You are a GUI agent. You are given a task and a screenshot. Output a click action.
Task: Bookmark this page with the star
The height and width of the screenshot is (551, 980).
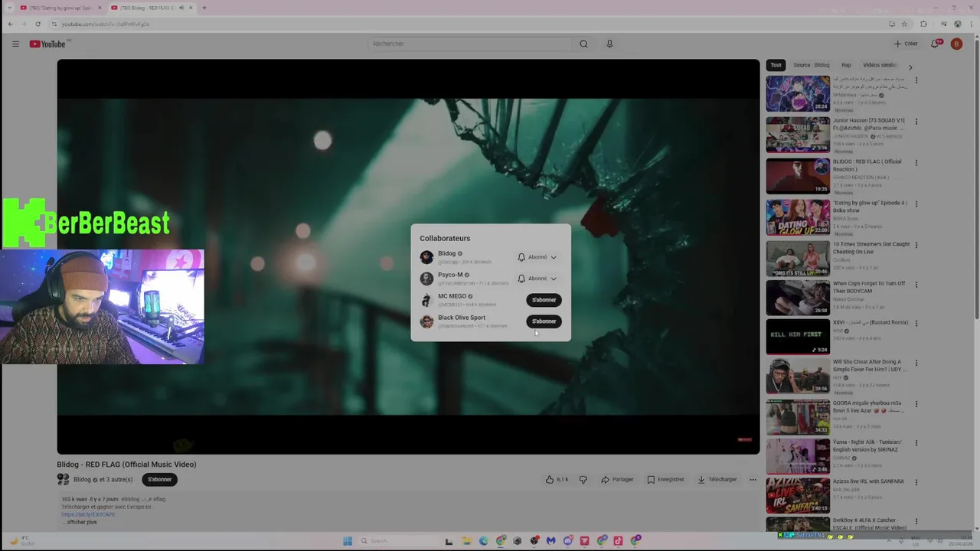904,24
